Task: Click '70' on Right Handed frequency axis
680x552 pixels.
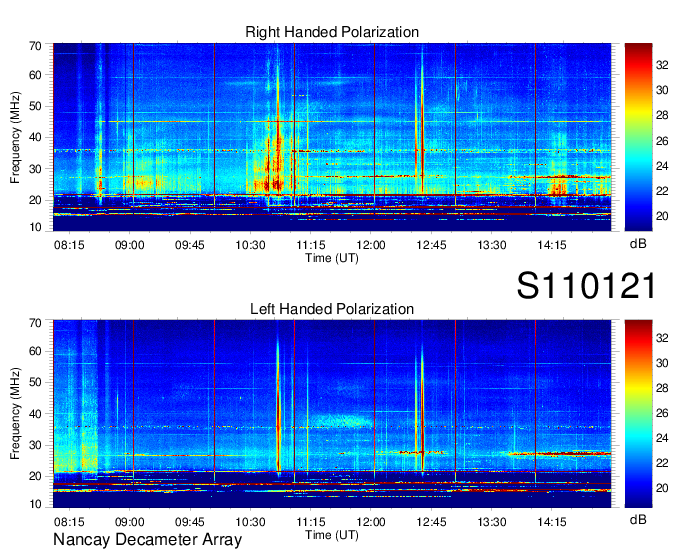Action: [35, 46]
